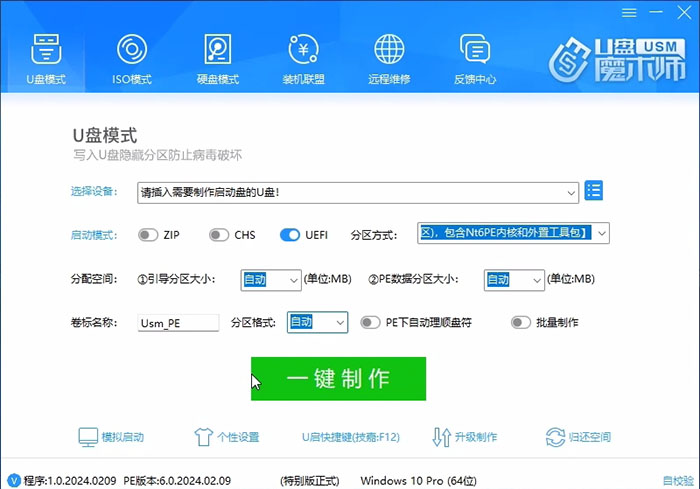Switch to 硬盘模式 tab

[x=218, y=59]
